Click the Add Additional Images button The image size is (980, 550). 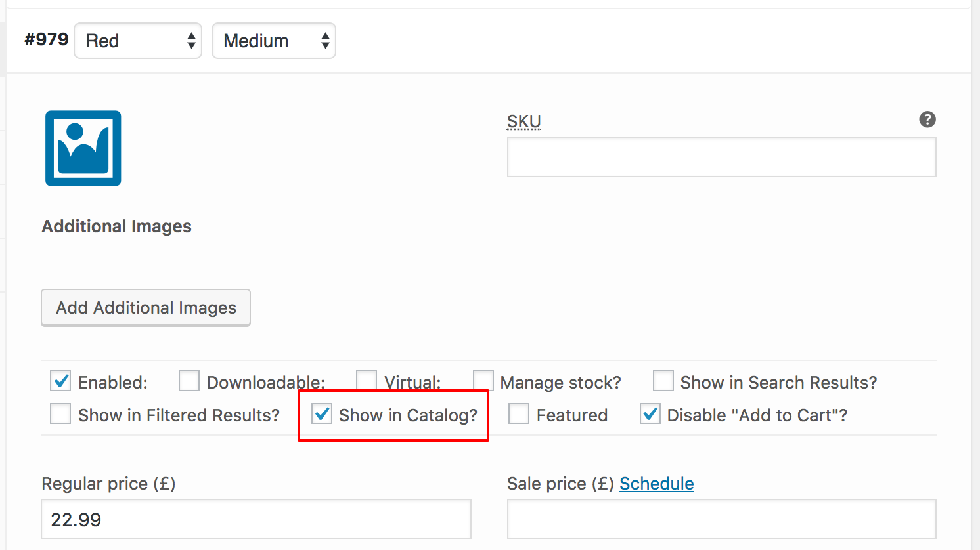pyautogui.click(x=145, y=307)
